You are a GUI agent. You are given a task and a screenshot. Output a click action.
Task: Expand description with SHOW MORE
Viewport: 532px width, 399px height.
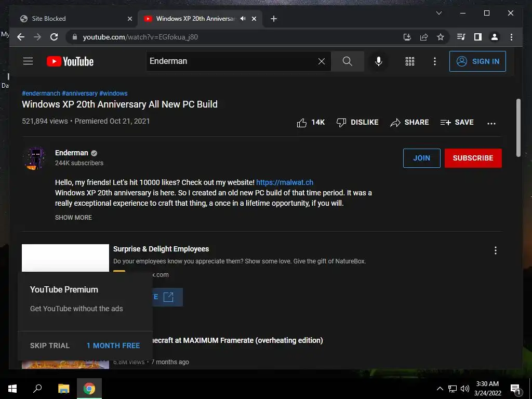point(73,218)
